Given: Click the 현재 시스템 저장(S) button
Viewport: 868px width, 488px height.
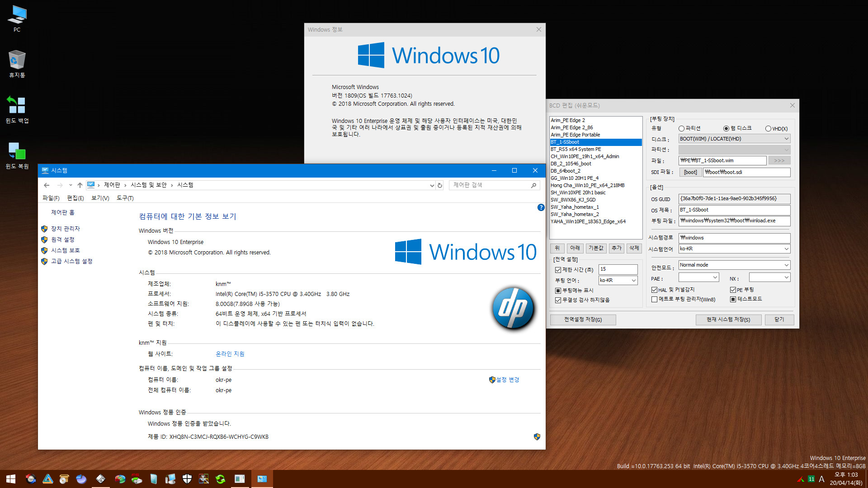Looking at the screenshot, I should pyautogui.click(x=728, y=320).
